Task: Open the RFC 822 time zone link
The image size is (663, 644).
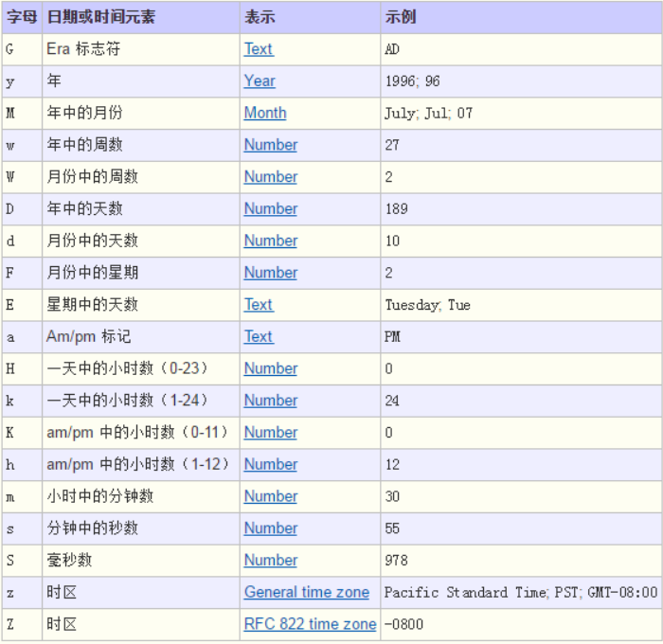Action: click(310, 624)
